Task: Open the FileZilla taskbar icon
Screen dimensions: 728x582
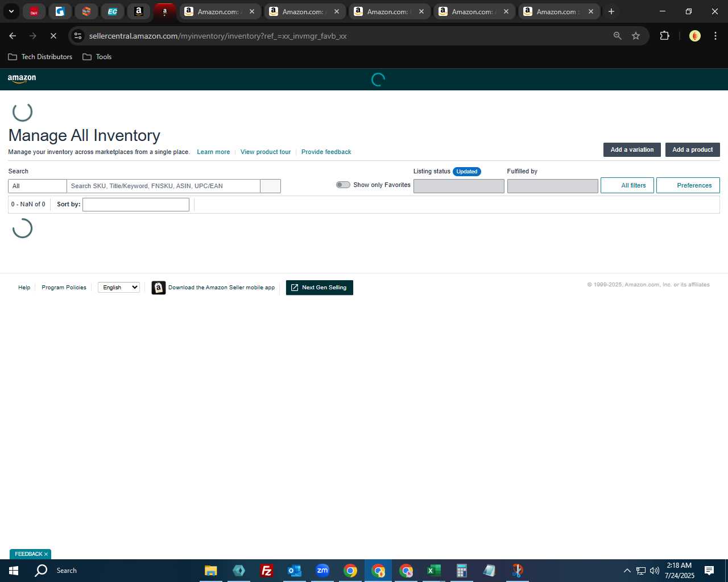Action: tap(266, 571)
